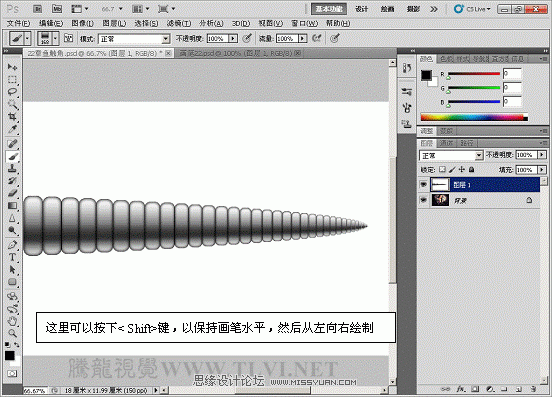
Task: Add a layer style with fx icon
Action: (x=461, y=389)
